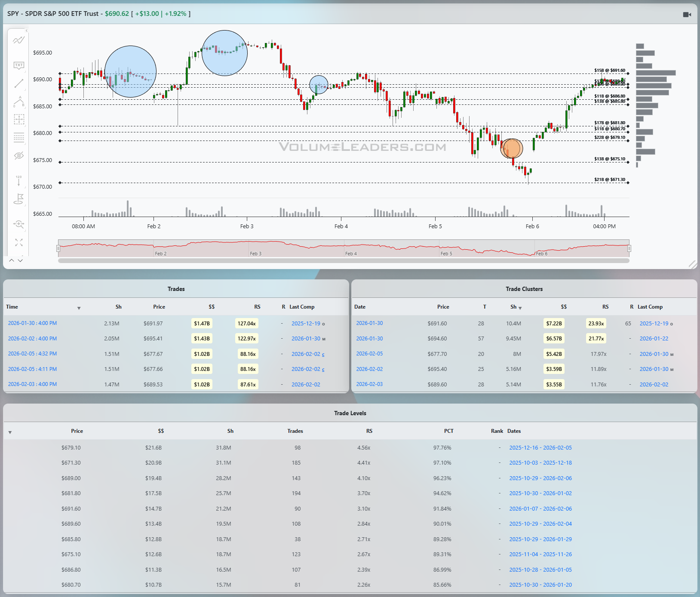
Task: Click the horizontal scrollbar under the navigator
Action: [x=344, y=260]
